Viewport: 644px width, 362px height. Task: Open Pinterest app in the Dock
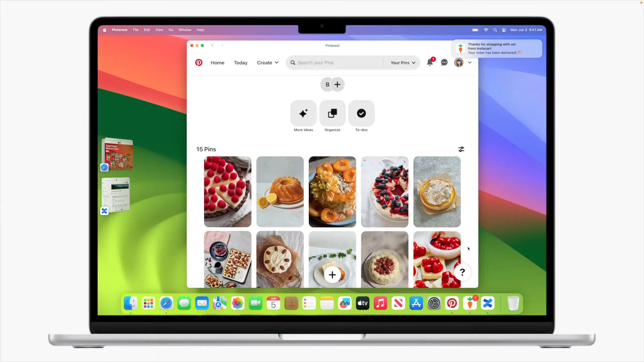[x=451, y=304]
